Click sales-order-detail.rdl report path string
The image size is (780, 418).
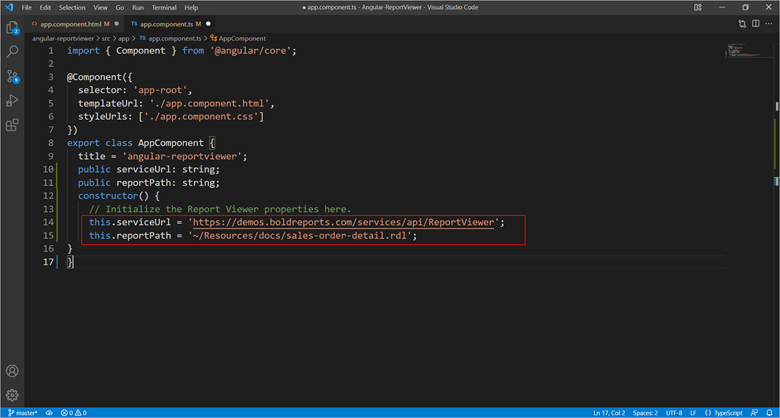tap(300, 235)
